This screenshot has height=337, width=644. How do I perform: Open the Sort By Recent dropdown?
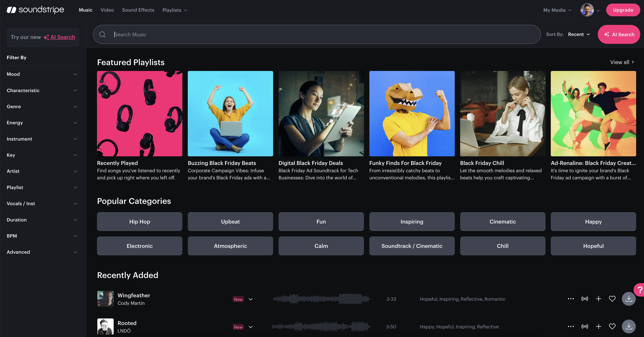(578, 34)
